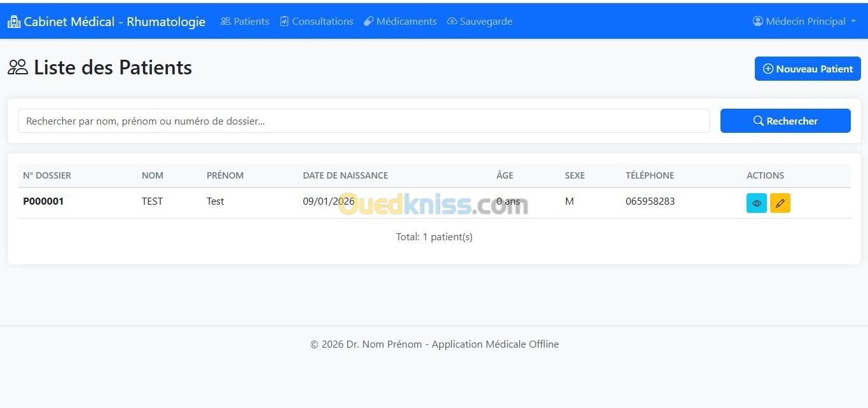The image size is (868, 408).
Task: Click the hospital building logo icon
Action: 14,22
